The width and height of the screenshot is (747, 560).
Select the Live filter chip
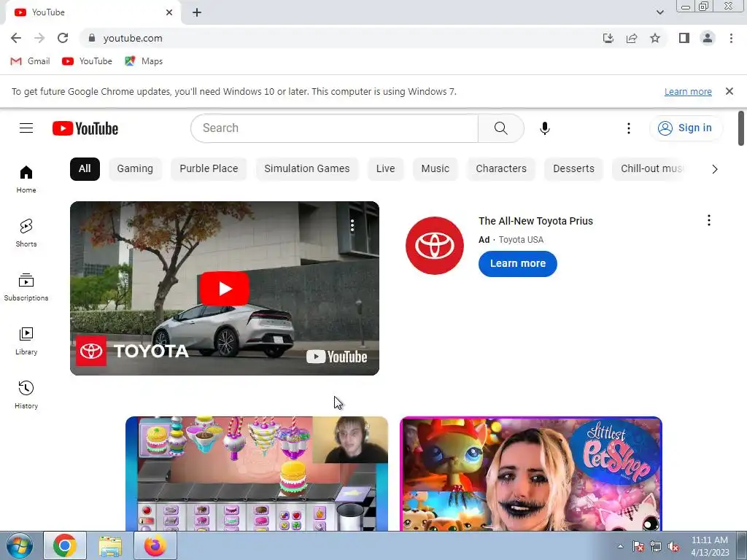pos(385,169)
